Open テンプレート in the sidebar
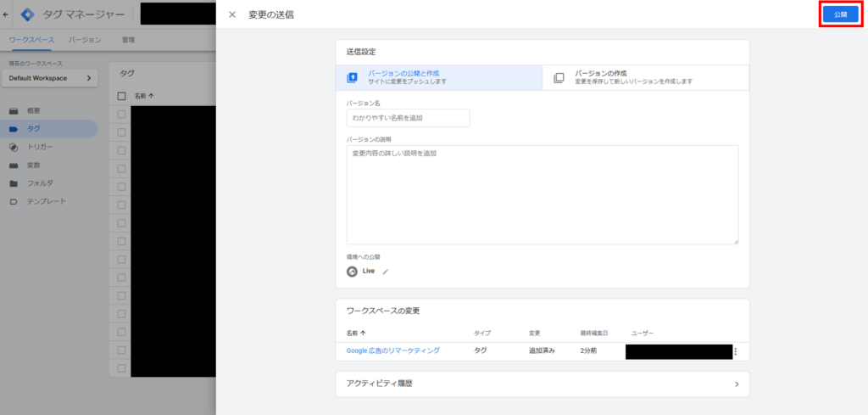Image resolution: width=868 pixels, height=415 pixels. (x=48, y=201)
